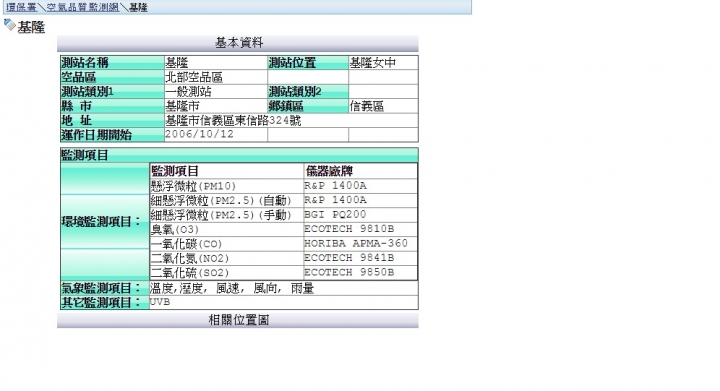Click the 基本資料 section header
The height and width of the screenshot is (391, 720).
pyautogui.click(x=238, y=43)
